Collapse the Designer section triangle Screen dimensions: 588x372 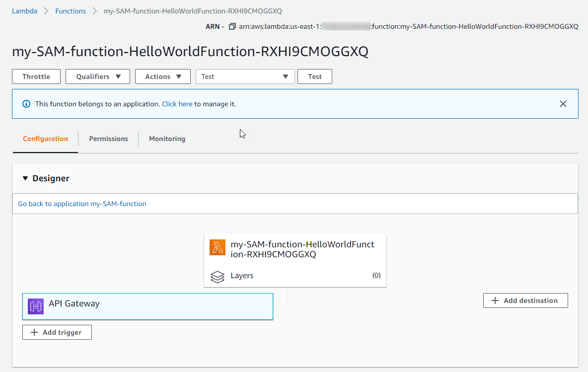[x=25, y=178]
